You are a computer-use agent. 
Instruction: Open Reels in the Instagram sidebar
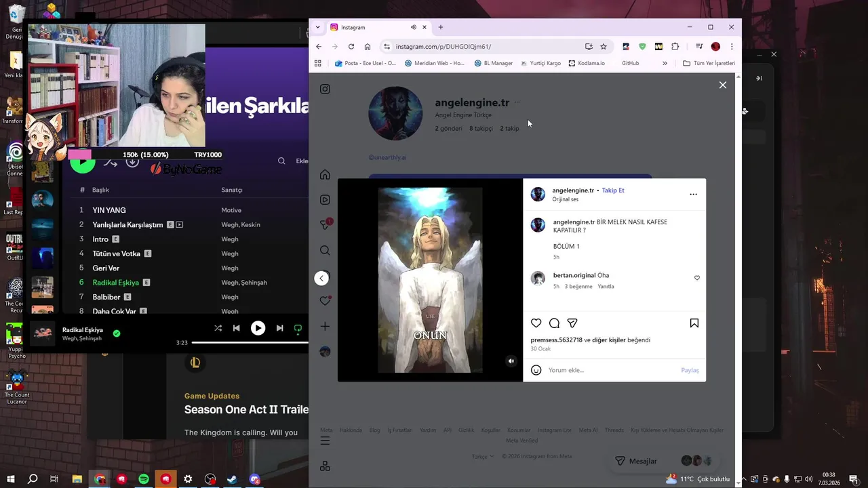[325, 200]
